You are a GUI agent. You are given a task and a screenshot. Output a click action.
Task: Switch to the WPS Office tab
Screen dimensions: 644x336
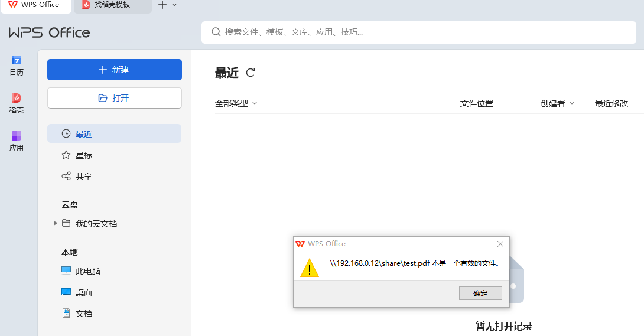click(35, 5)
